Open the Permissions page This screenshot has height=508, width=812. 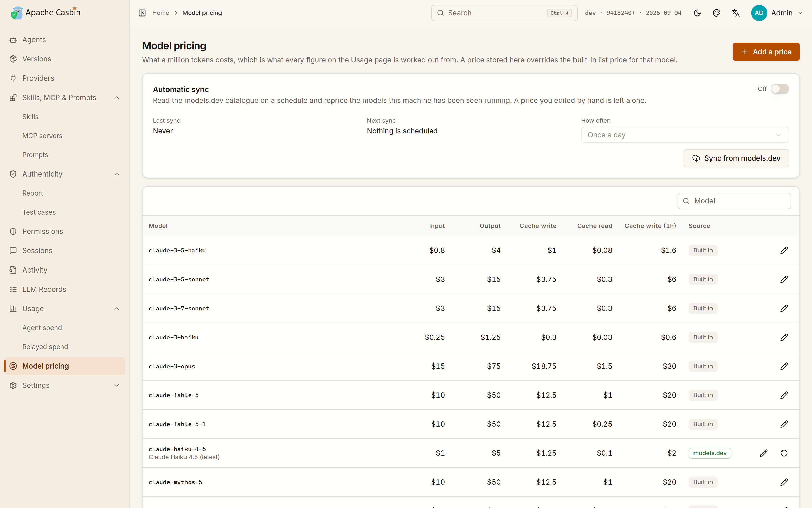(x=65, y=231)
